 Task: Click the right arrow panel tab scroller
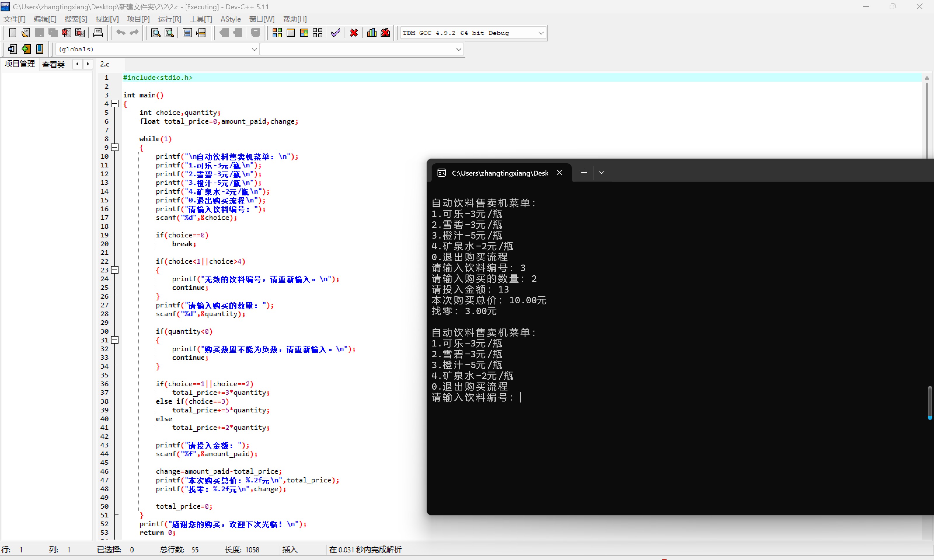click(88, 64)
